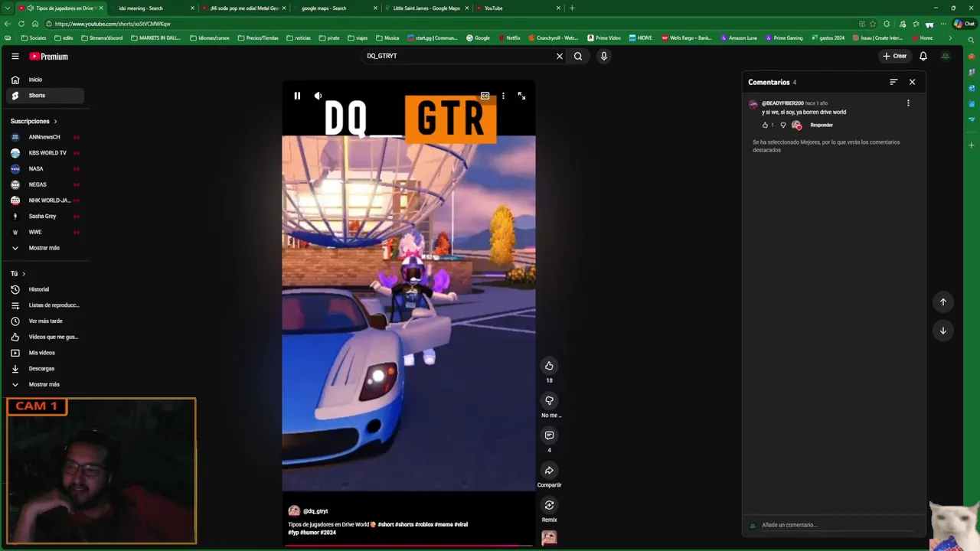The height and width of the screenshot is (551, 980).
Task: Run search with the magnifier button
Action: pos(578,56)
